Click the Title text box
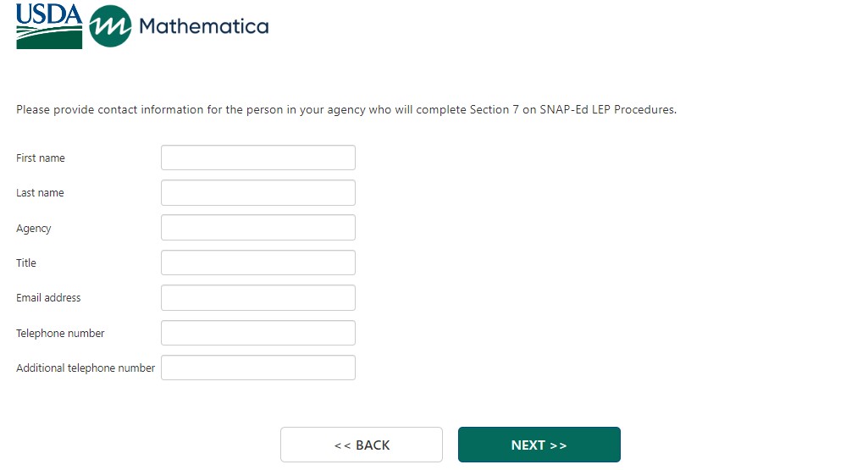Screen dimensions: 868x470 257,263
